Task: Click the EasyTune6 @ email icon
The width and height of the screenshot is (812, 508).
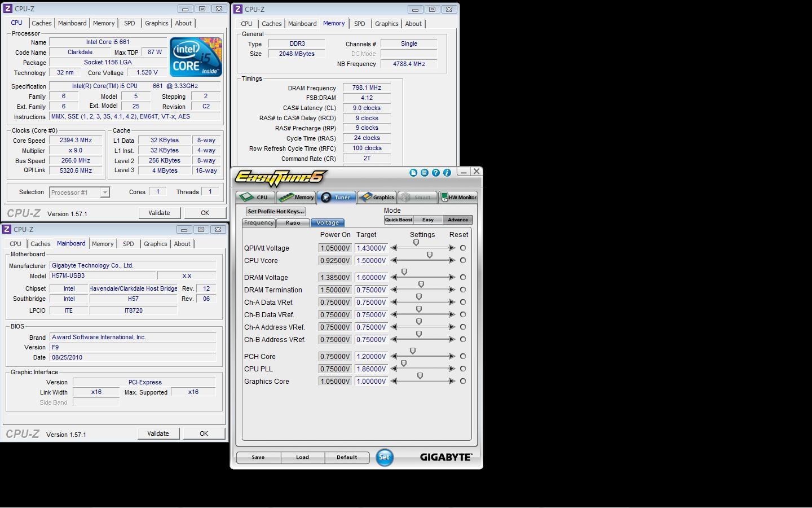Action: click(x=425, y=173)
